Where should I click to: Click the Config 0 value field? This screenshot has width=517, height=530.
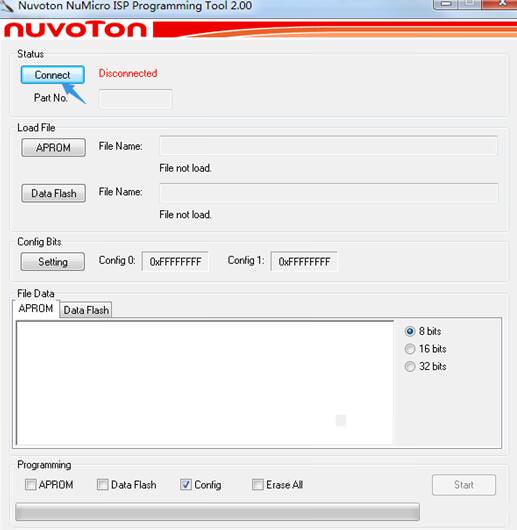[175, 261]
